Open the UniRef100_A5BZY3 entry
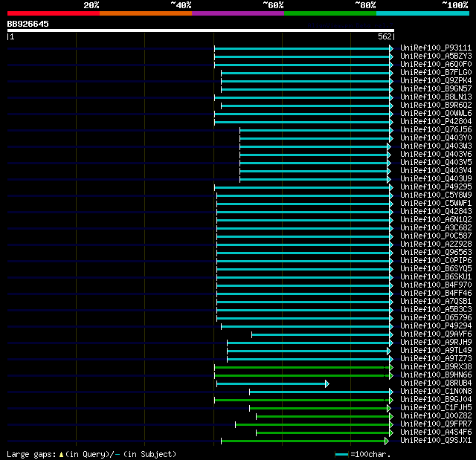The width and height of the screenshot is (476, 460). [x=436, y=56]
